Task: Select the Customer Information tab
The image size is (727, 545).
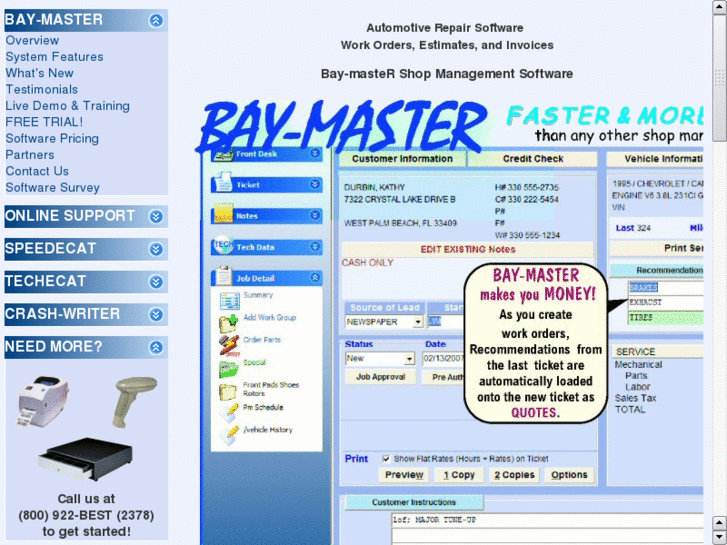Action: click(402, 159)
